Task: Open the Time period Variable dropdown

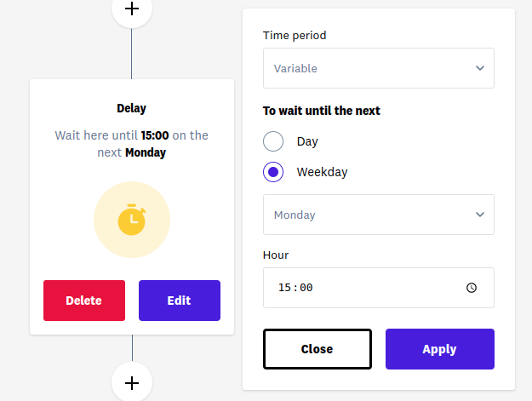Action: (x=379, y=68)
